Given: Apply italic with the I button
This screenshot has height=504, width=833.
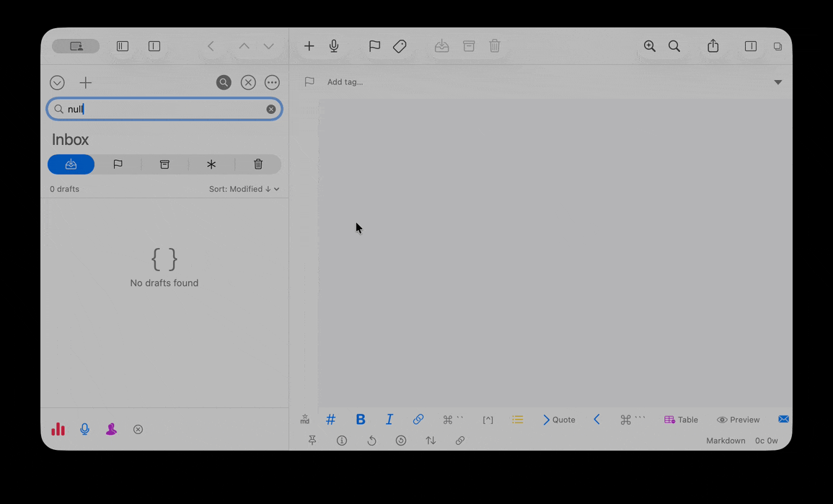Looking at the screenshot, I should click(389, 420).
